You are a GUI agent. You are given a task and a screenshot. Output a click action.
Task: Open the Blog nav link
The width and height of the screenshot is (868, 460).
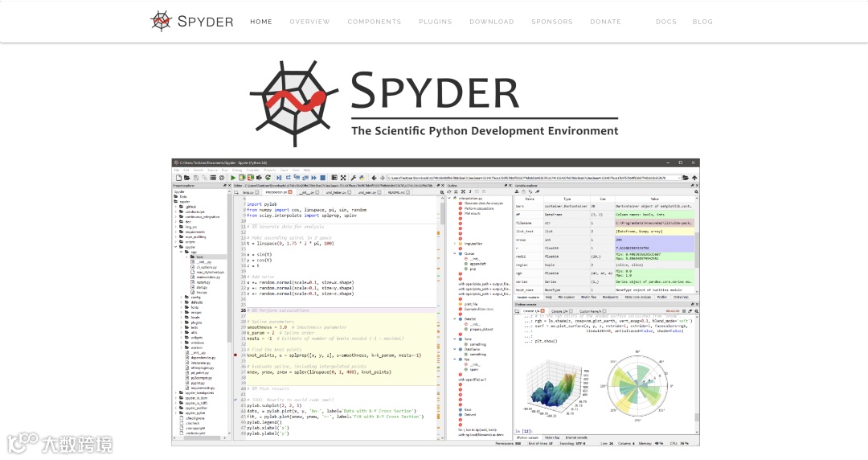[x=702, y=22]
